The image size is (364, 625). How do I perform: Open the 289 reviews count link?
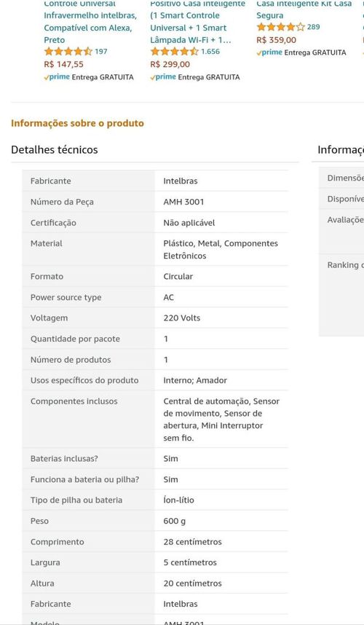314,27
